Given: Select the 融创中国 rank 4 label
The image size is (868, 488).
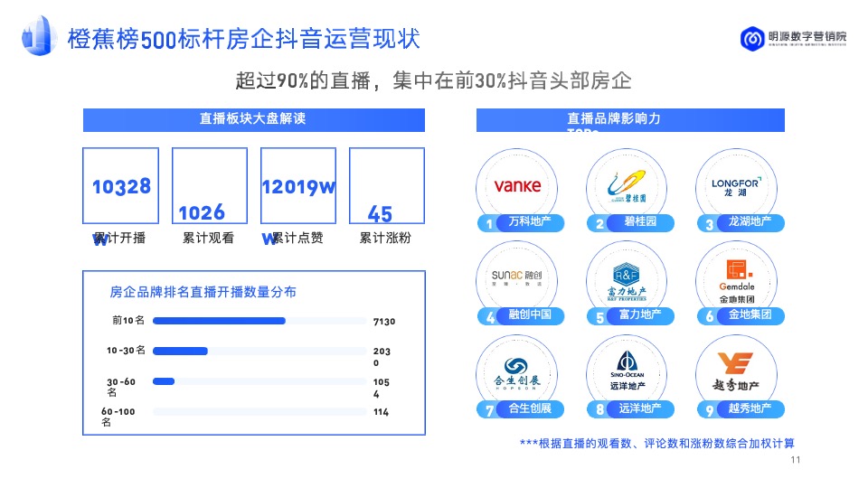Looking at the screenshot, I should (521, 315).
